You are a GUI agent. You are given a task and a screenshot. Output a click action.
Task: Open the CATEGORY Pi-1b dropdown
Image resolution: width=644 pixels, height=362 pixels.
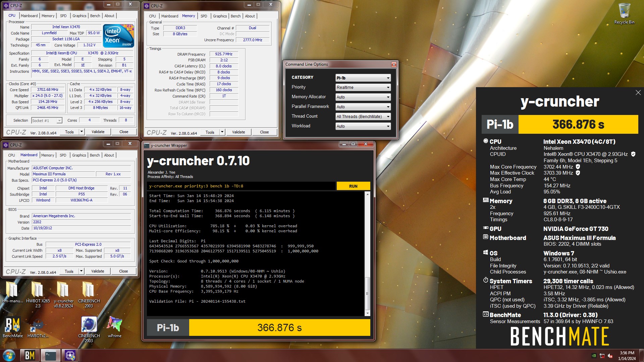tap(363, 78)
